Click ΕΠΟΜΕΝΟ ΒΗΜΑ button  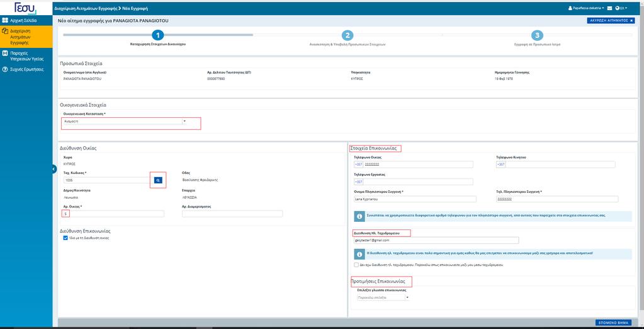613,323
